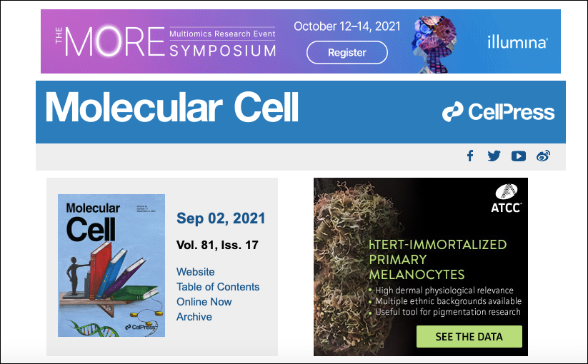Click the illumina logo in banner
Image resolution: width=588 pixels, height=364 pixels.
(517, 42)
